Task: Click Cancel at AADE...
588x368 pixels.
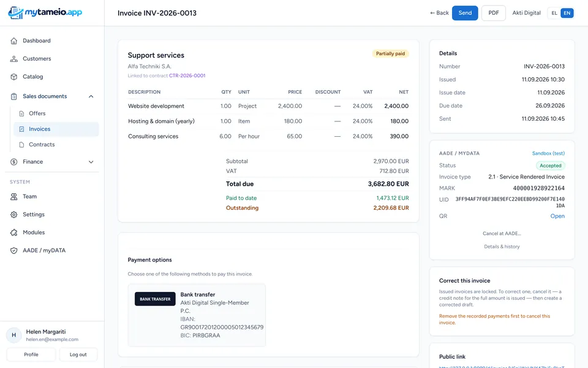Action: point(502,234)
